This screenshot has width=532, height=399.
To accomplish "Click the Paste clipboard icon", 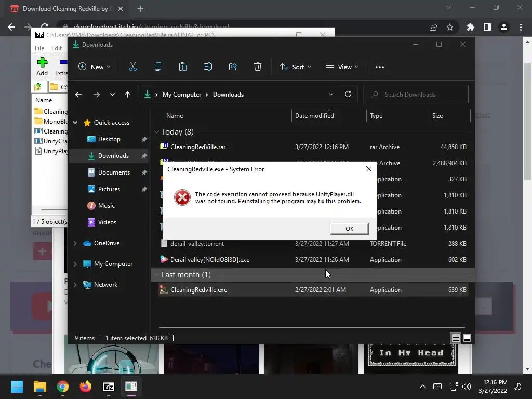I will point(182,67).
